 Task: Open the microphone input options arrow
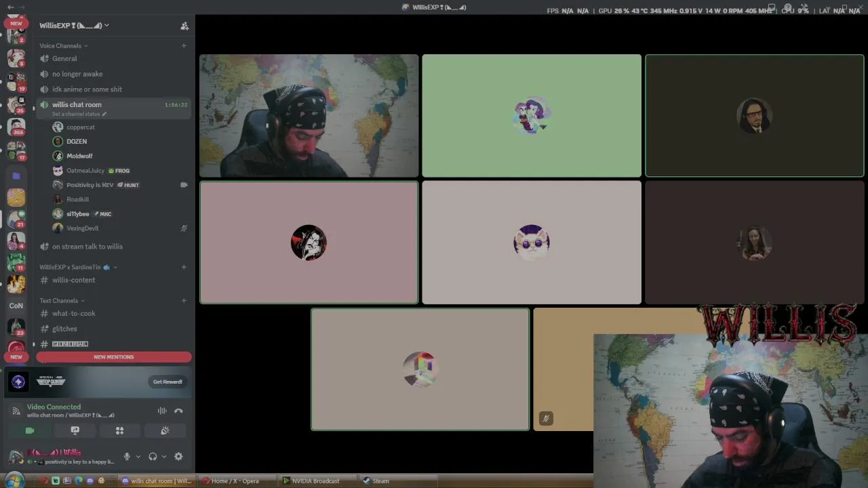138,457
